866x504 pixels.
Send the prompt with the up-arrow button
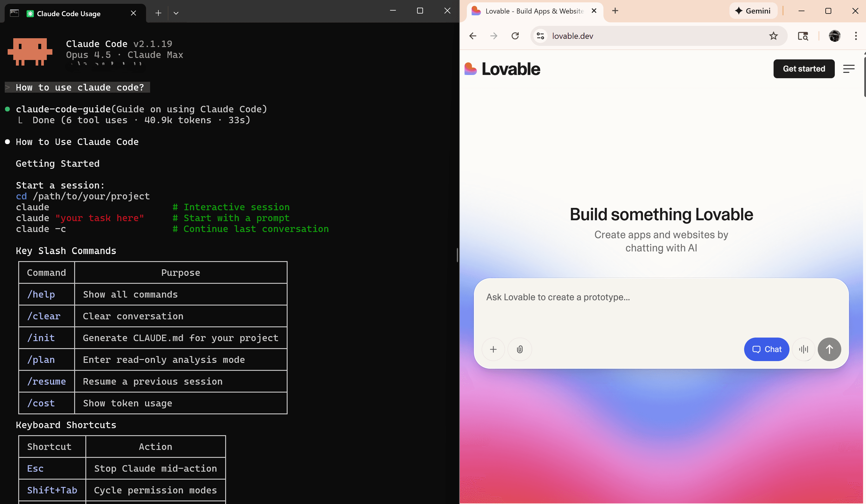(x=829, y=349)
